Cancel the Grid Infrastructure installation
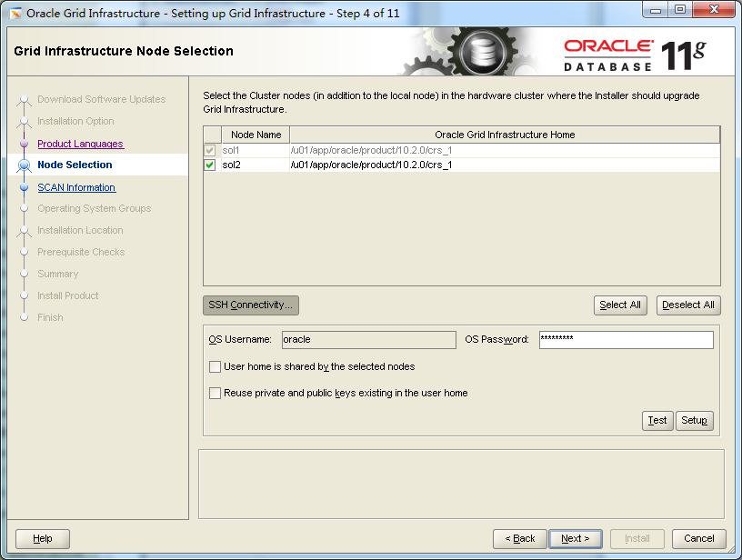Viewport: 742px width, 560px height. click(699, 539)
